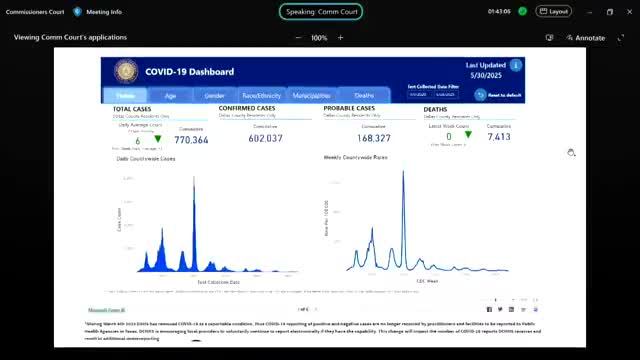The width and height of the screenshot is (640, 360).
Task: Select the first Home tab of the dashboard
Action: [x=125, y=96]
